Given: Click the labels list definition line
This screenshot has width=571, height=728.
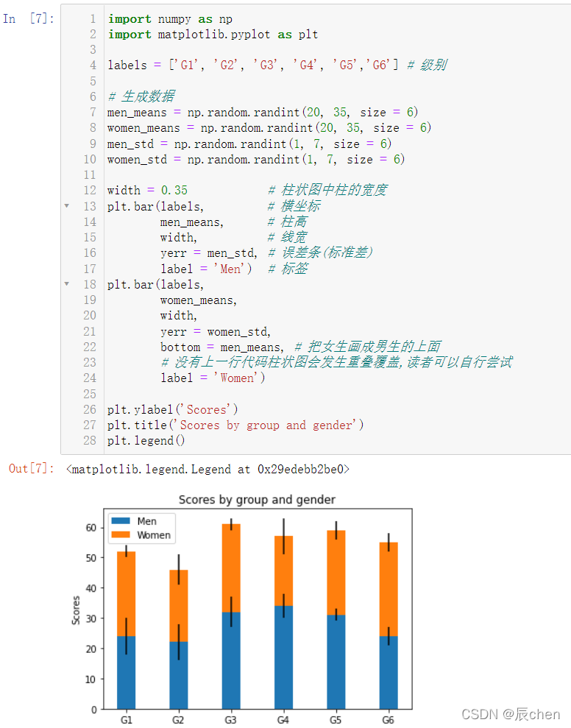Looking at the screenshot, I should [277, 65].
